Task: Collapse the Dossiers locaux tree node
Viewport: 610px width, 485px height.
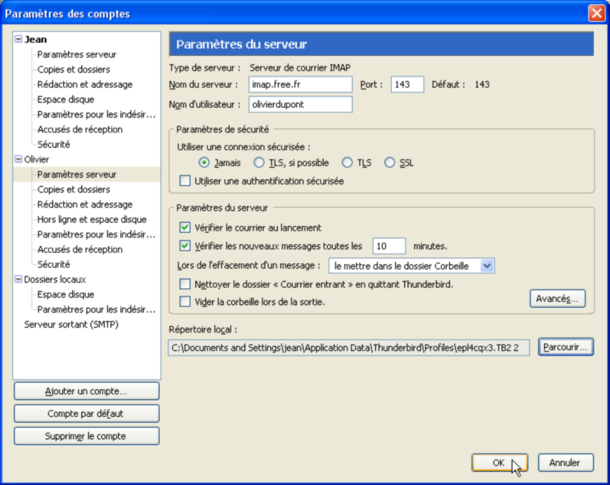Action: pyautogui.click(x=18, y=279)
